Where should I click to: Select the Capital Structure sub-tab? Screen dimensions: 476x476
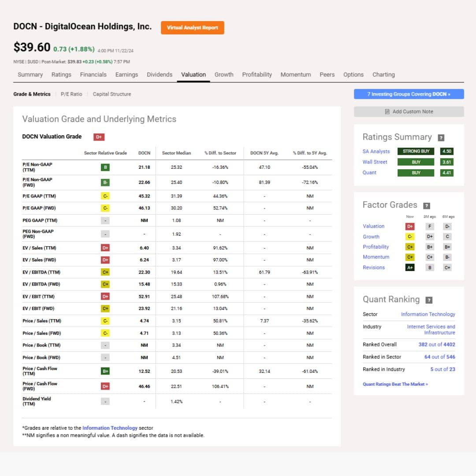coord(112,94)
